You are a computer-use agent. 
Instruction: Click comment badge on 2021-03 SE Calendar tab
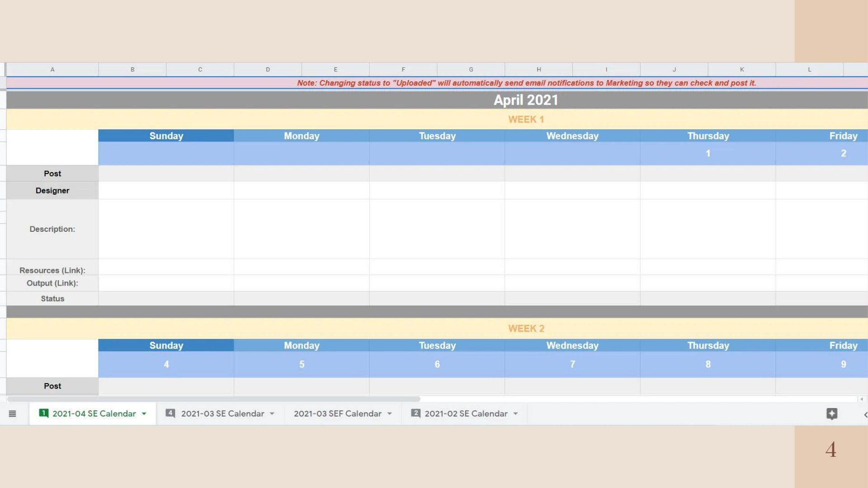[x=170, y=413]
